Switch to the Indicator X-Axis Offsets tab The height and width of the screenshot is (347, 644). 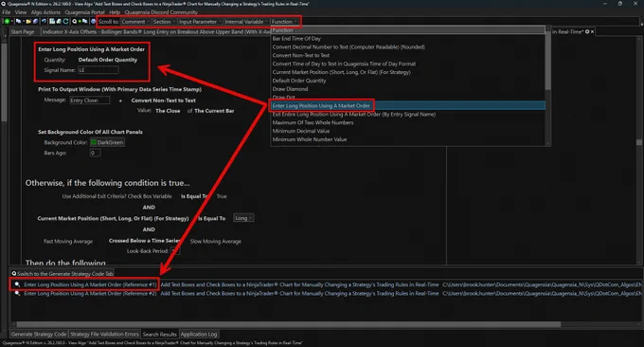[156, 31]
